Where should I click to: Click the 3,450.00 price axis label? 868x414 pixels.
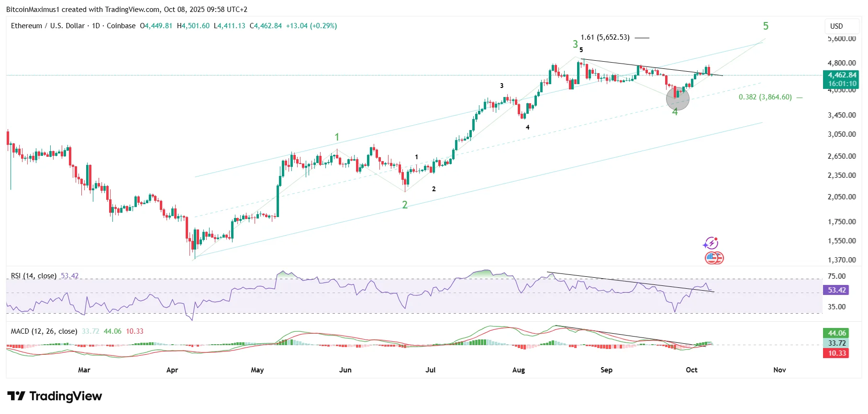point(842,115)
